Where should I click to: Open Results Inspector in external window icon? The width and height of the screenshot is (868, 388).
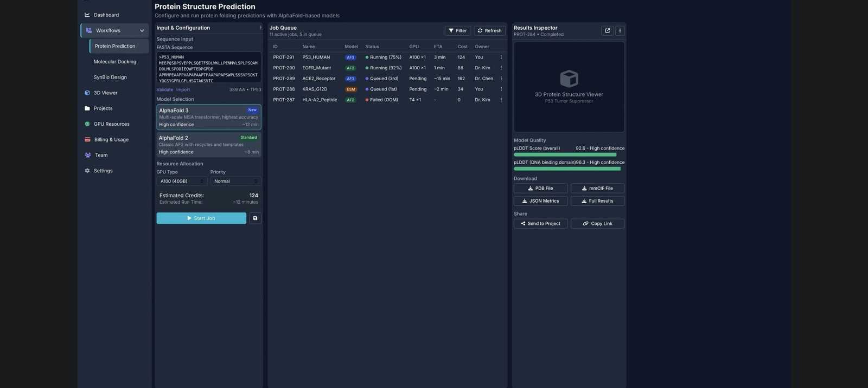click(x=607, y=31)
